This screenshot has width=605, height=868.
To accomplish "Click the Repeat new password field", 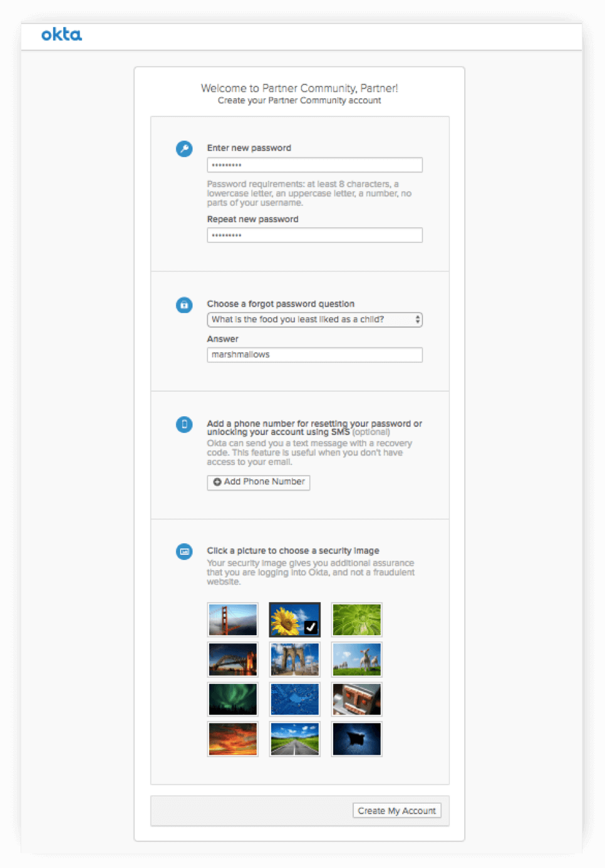I will point(314,235).
